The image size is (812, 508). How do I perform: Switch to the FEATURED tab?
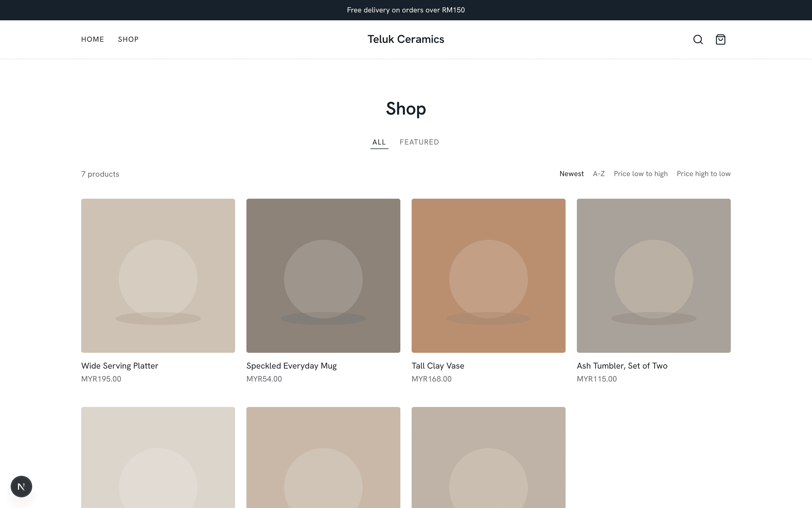tap(419, 142)
